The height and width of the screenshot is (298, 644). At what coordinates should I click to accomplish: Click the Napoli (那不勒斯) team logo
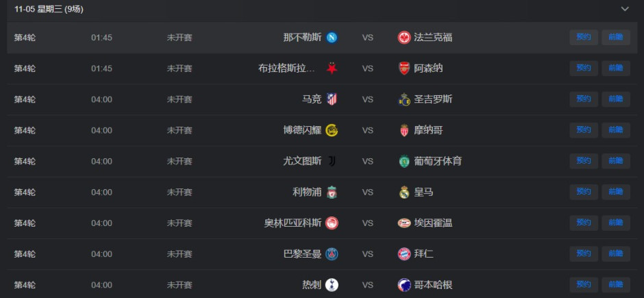pos(332,38)
